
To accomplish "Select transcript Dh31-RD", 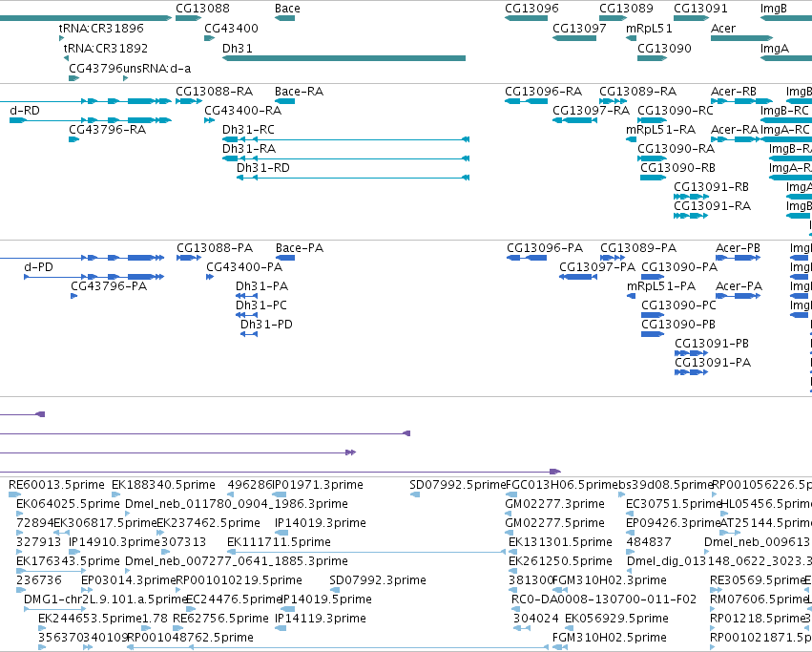I will pos(353,178).
